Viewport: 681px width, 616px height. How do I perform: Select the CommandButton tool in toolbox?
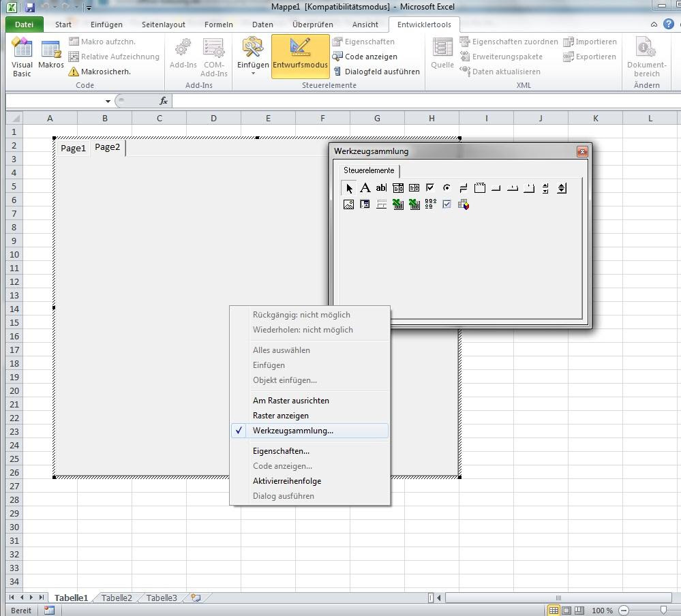tap(496, 188)
